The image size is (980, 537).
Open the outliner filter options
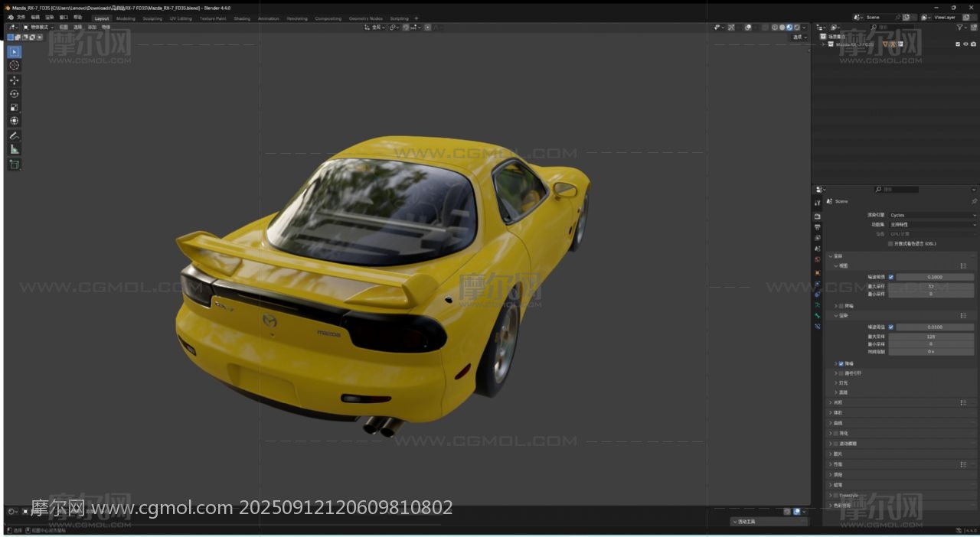tap(961, 28)
